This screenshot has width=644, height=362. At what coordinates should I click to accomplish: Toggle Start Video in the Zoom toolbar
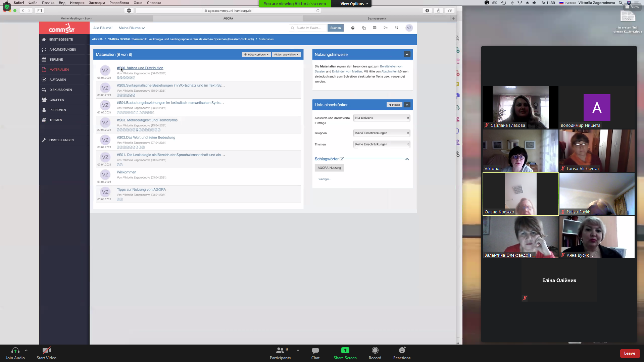click(46, 353)
